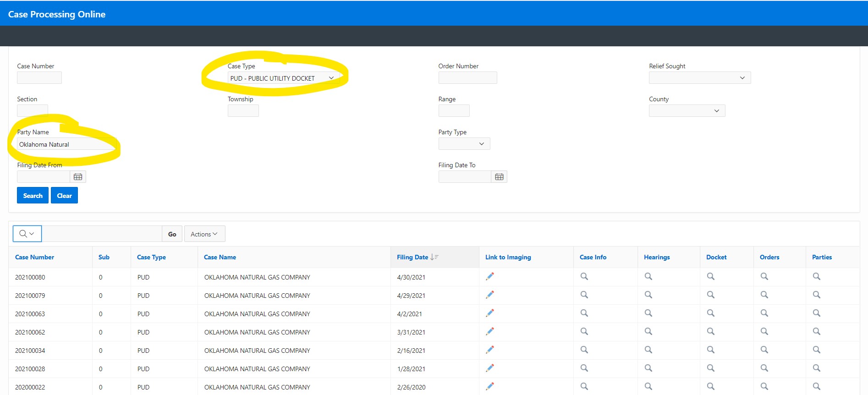Select case number 202000022 cell
This screenshot has width=868, height=395.
tap(30, 387)
